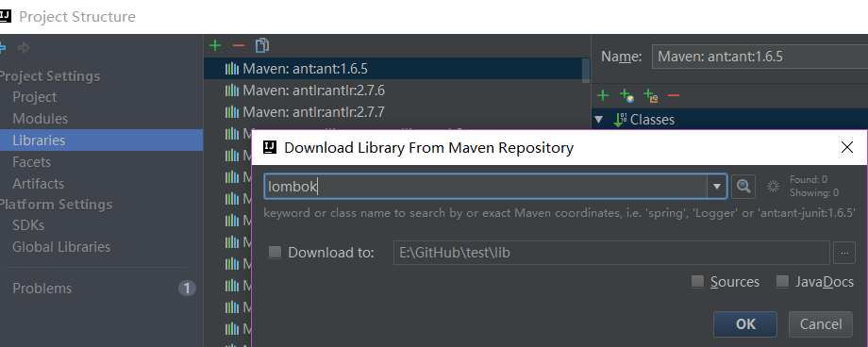The height and width of the screenshot is (347, 868).
Task: Collapse the Classes tree node
Action: [598, 120]
